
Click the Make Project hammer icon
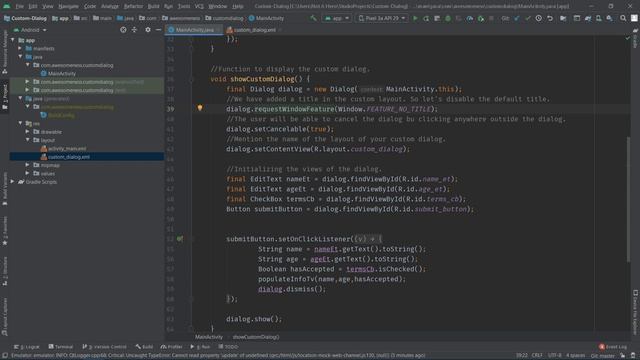point(313,18)
